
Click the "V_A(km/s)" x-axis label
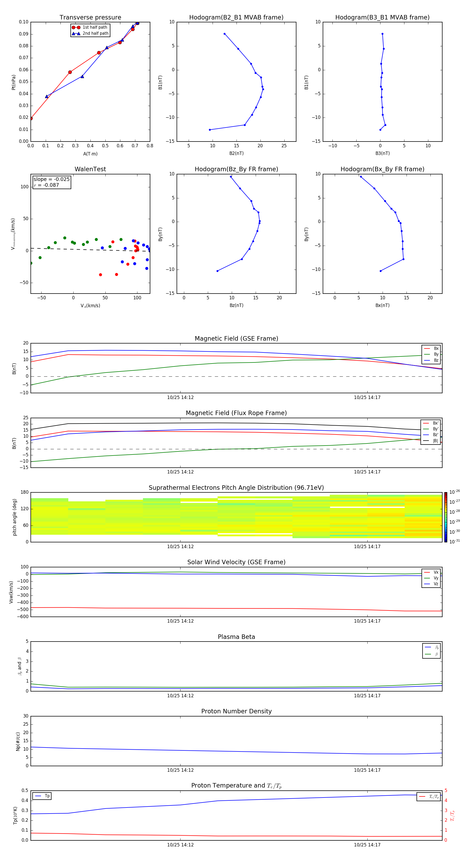(90, 306)
